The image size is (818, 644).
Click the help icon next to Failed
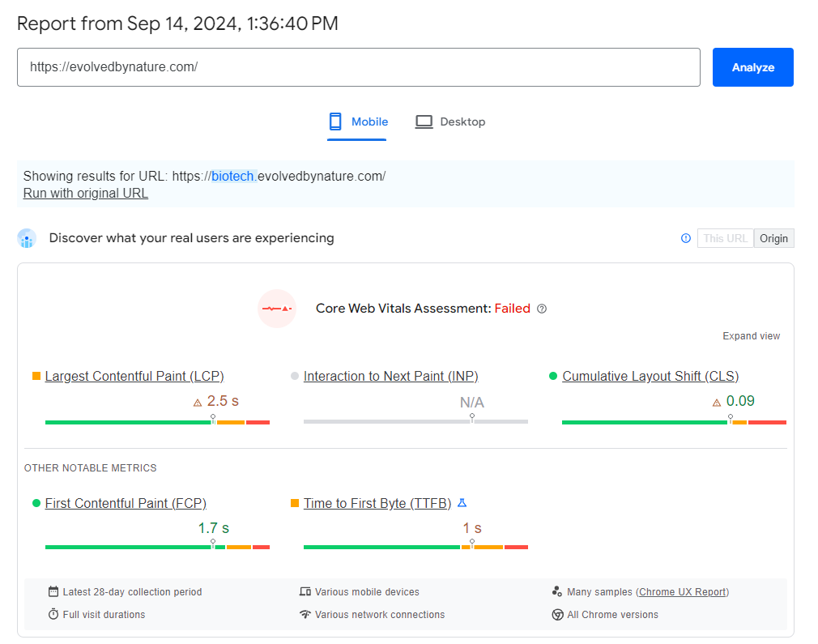click(x=543, y=309)
